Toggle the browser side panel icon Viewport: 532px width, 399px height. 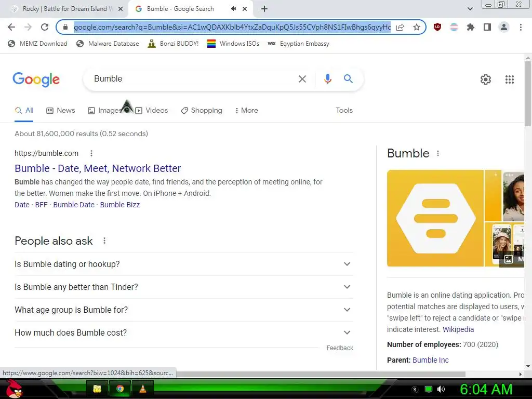487,27
